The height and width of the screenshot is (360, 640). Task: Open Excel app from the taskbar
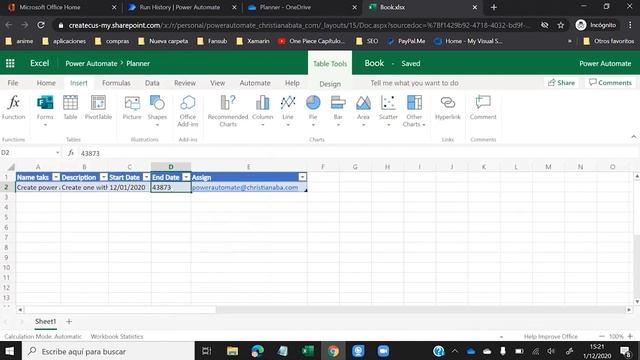308,351
